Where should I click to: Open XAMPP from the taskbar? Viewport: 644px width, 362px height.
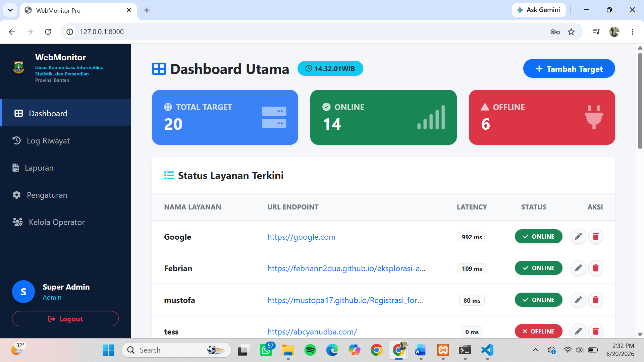coord(443,350)
